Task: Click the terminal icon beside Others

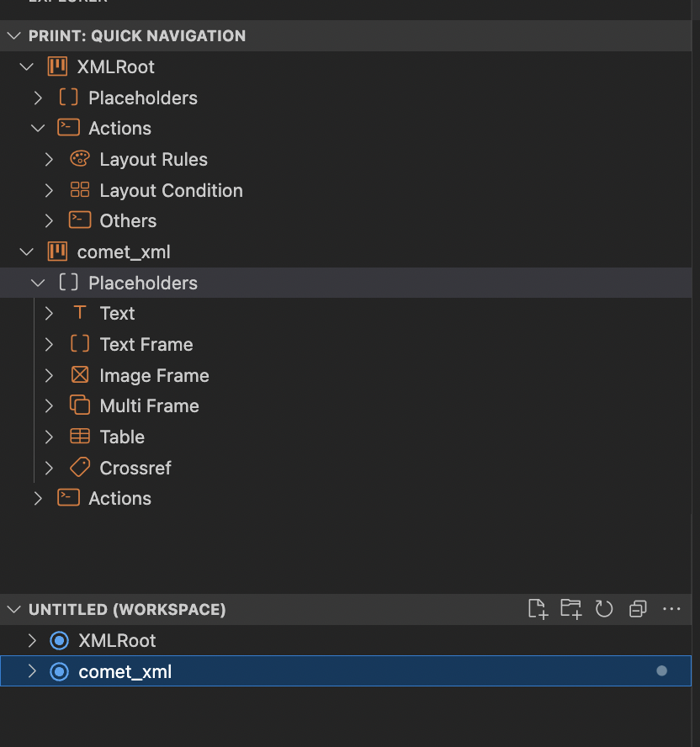Action: click(80, 220)
